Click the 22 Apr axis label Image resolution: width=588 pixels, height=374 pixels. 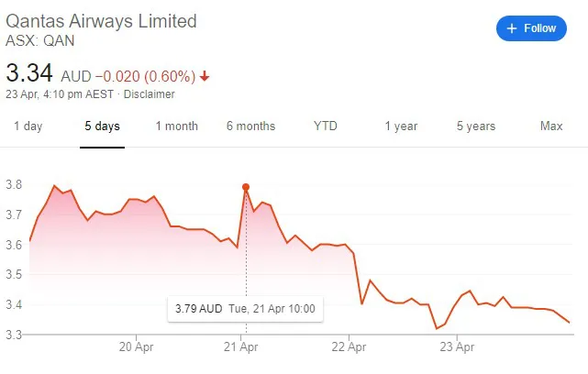coord(349,347)
